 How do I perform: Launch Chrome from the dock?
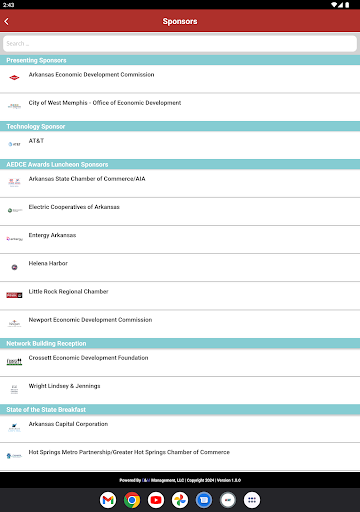[132, 500]
